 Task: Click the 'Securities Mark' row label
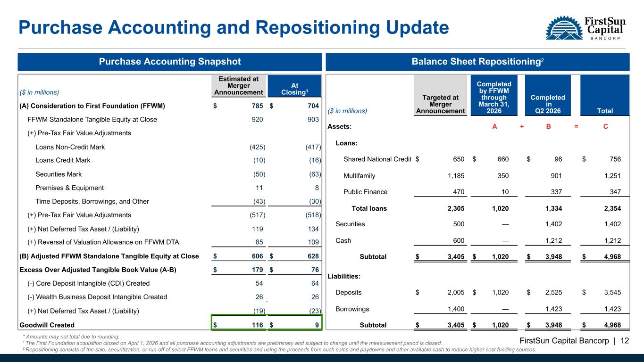59,174
